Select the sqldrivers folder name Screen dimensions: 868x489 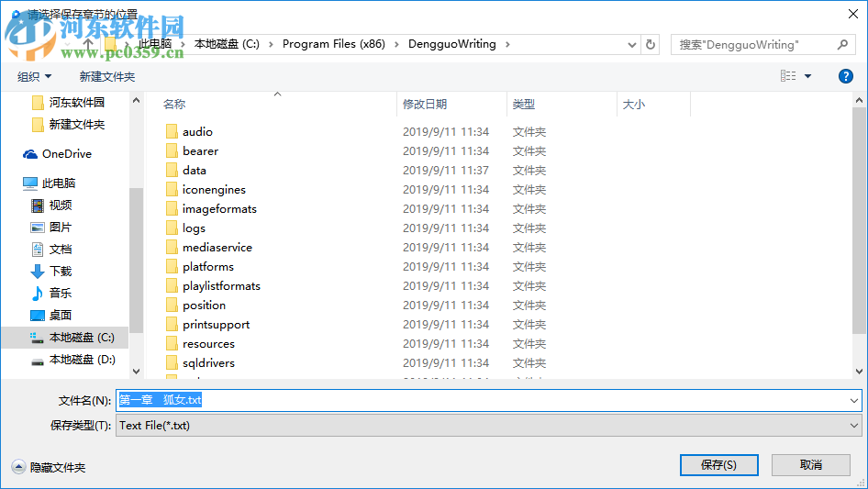208,362
